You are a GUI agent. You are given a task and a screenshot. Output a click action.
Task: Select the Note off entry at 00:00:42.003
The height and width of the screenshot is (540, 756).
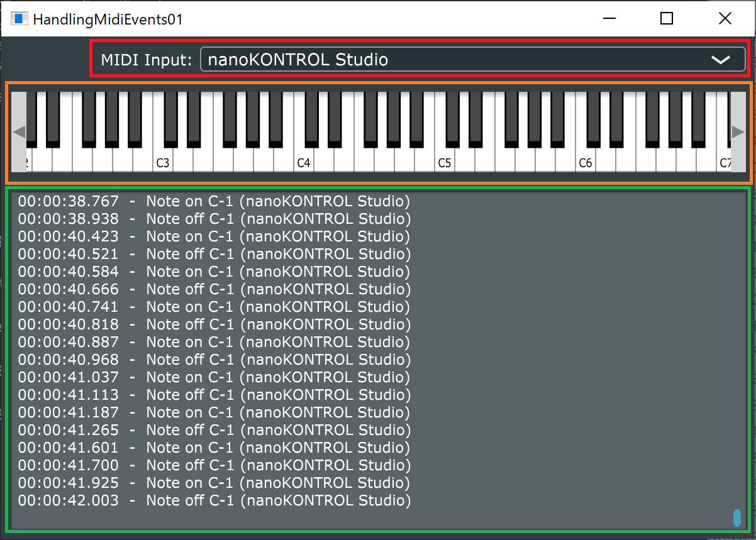[214, 501]
